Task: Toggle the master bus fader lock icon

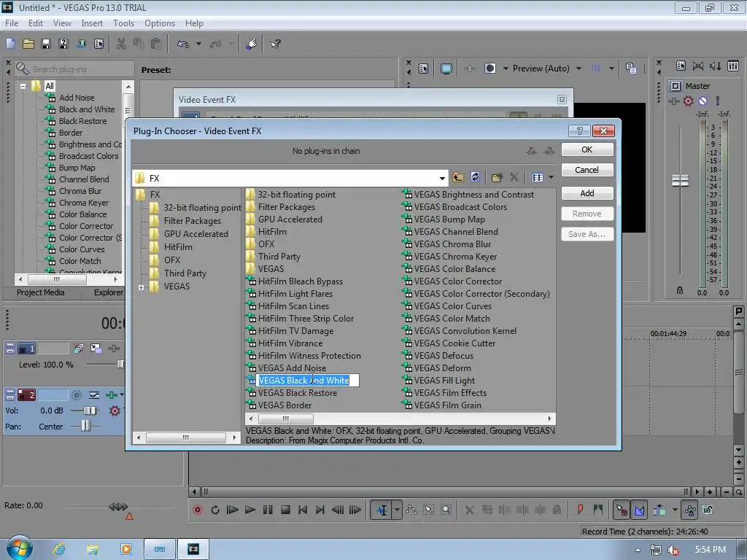Action: [680, 290]
